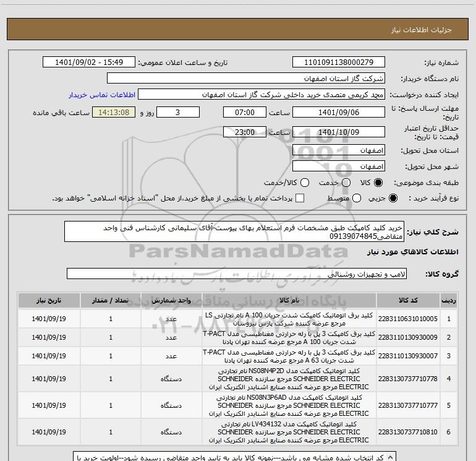The width and height of the screenshot is (476, 461).
Task: Click item code 2283110631010005
Action: (x=408, y=319)
